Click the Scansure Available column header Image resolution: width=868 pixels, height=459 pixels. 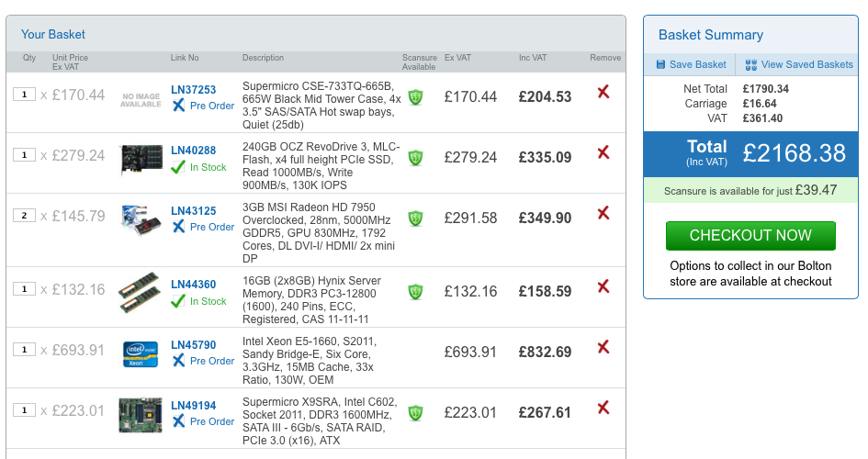[419, 62]
